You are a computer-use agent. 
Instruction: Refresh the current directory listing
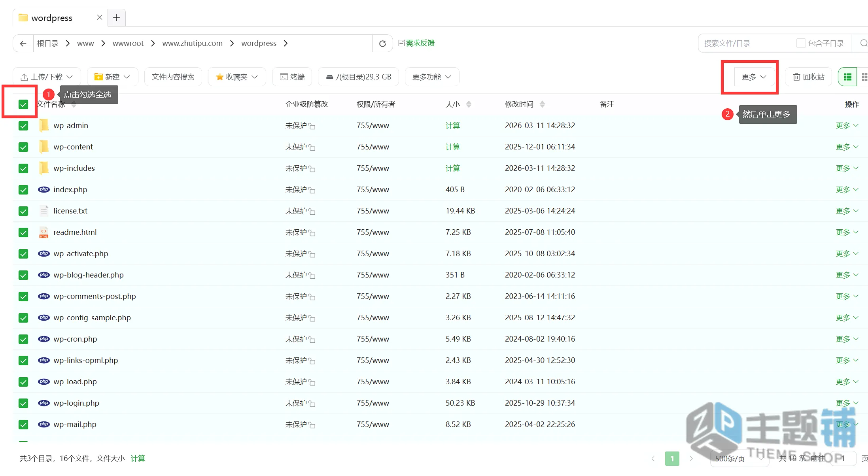382,43
